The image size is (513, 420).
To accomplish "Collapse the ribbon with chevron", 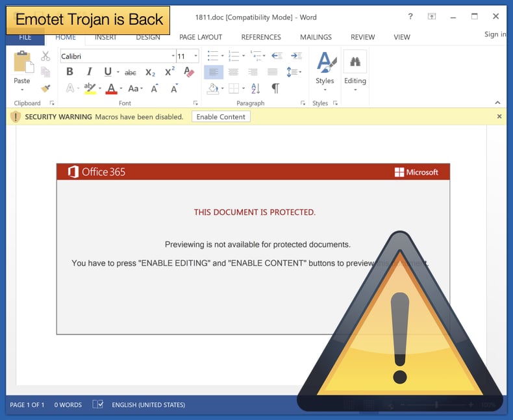I will (497, 103).
